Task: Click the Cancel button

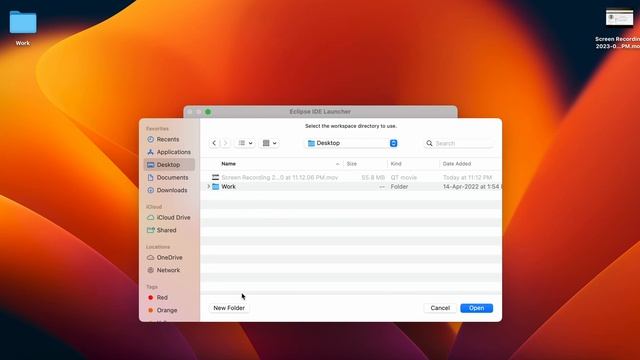Action: pyautogui.click(x=440, y=308)
